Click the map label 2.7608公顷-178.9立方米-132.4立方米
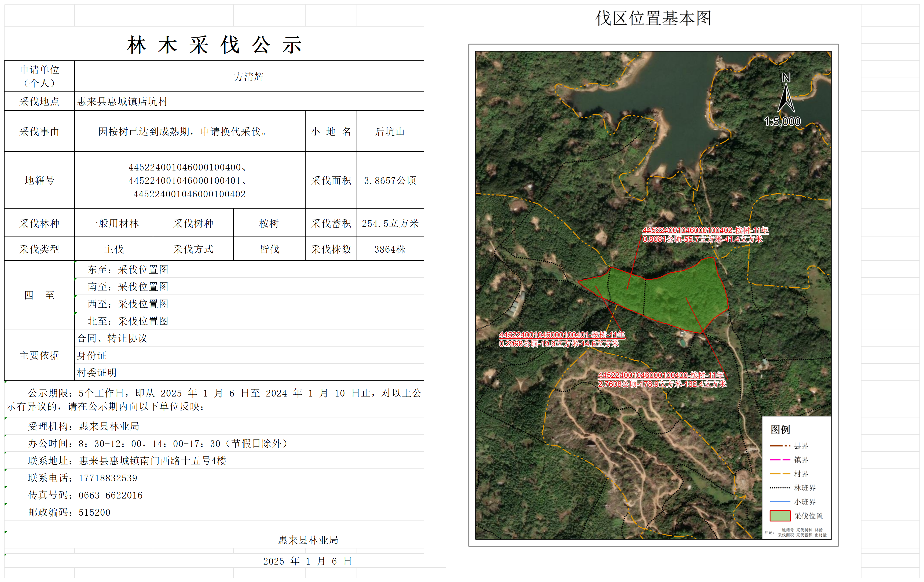The height and width of the screenshot is (582, 924). click(x=662, y=384)
